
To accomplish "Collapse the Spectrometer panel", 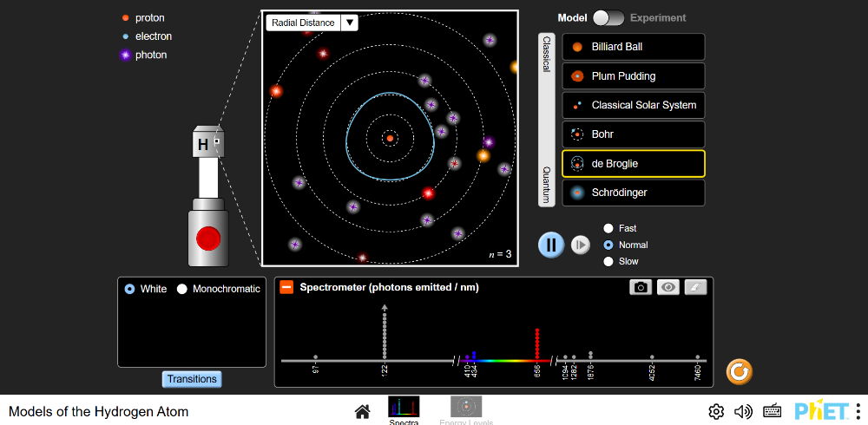I will click(286, 287).
